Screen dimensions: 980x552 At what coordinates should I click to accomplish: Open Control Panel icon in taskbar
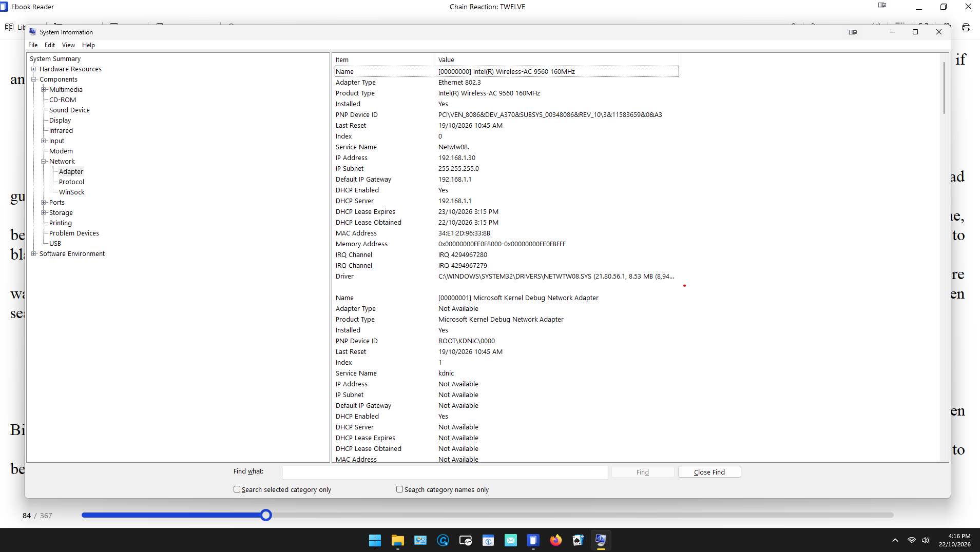coord(420,540)
